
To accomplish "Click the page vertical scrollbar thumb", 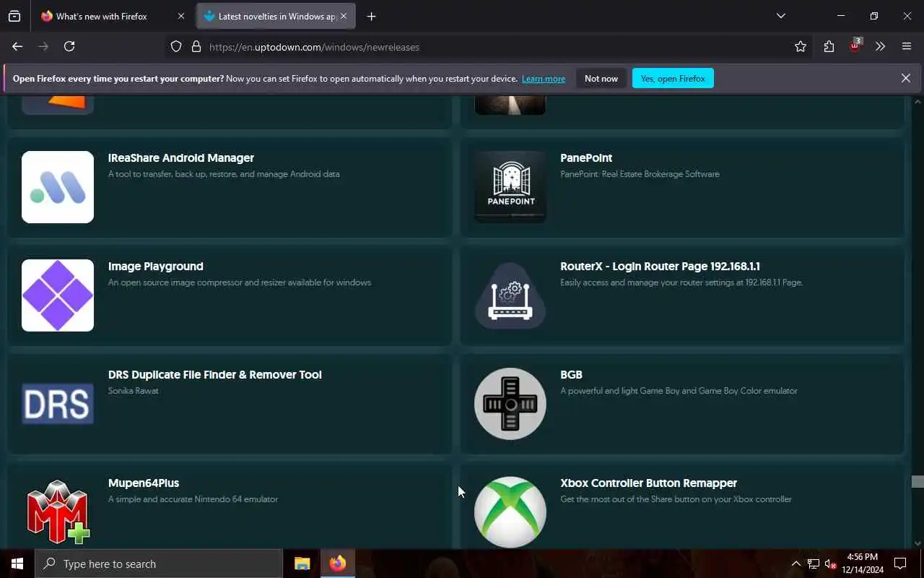I will coord(918,481).
